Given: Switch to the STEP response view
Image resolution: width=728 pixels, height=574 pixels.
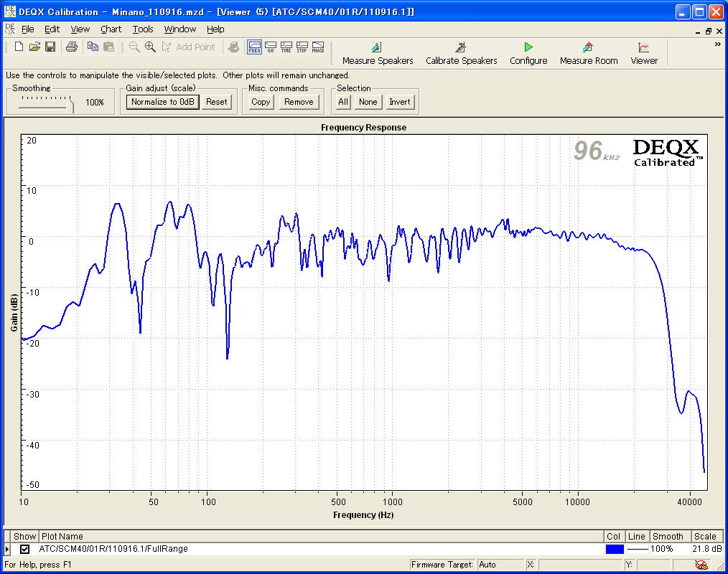Looking at the screenshot, I should pos(302,47).
